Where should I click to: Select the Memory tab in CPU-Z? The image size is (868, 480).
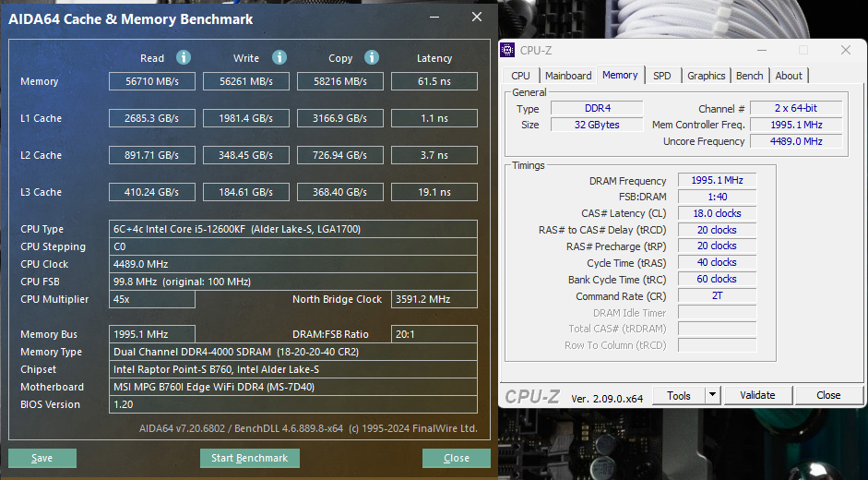tap(620, 75)
